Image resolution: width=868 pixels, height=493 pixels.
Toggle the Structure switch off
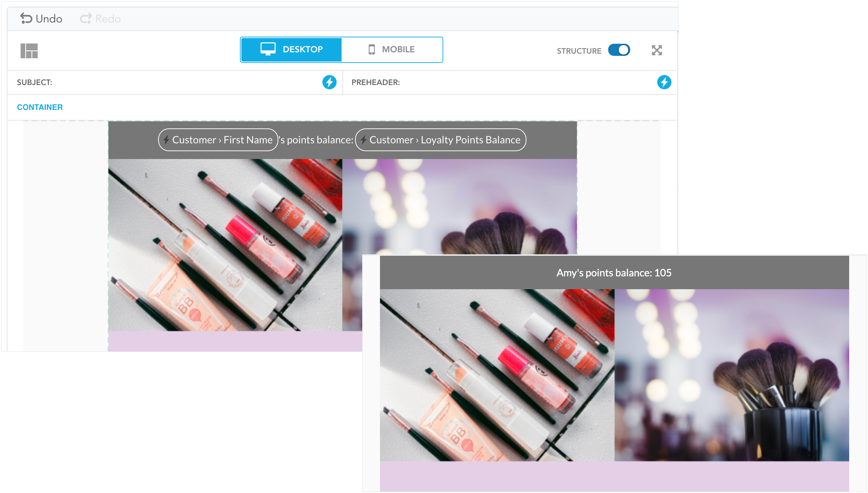619,50
